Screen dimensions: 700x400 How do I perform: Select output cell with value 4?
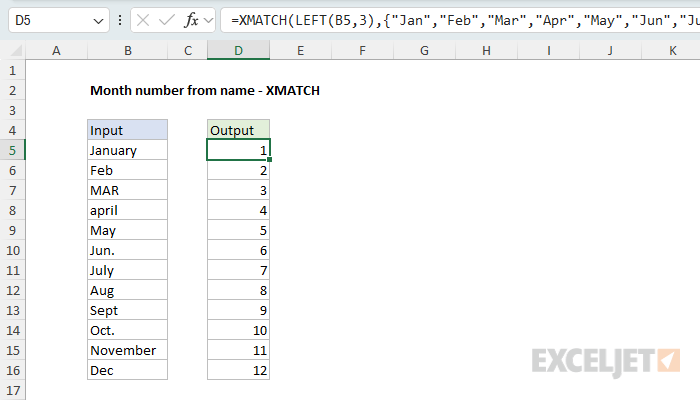pos(238,210)
